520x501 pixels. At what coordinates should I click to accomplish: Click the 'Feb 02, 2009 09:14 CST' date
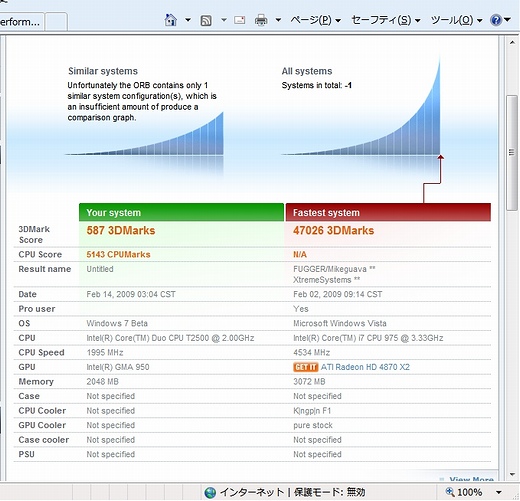(x=338, y=294)
